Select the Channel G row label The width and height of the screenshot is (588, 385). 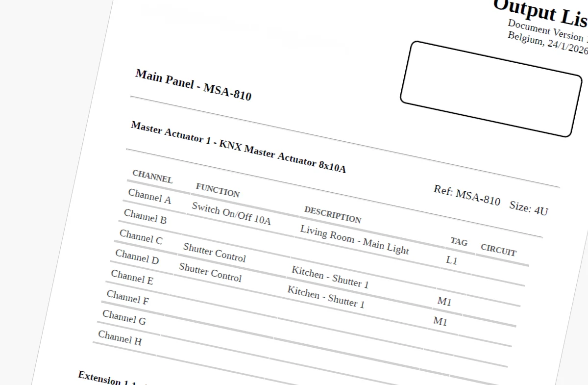coord(124,317)
